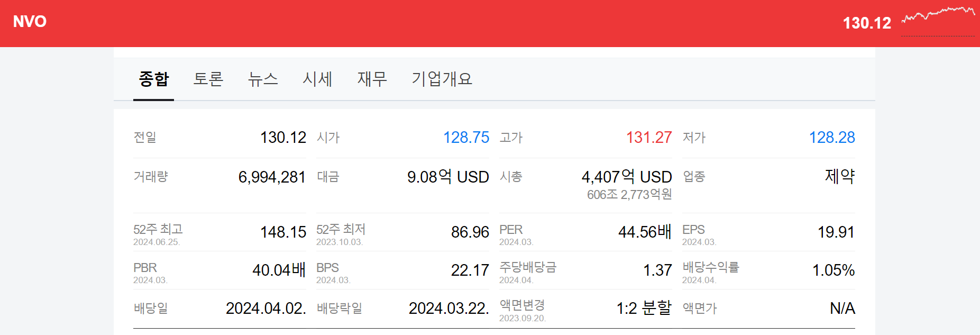The image size is (980, 335).
Task: Click the 2023.09.20. date under 액면변경
Action: click(x=523, y=318)
